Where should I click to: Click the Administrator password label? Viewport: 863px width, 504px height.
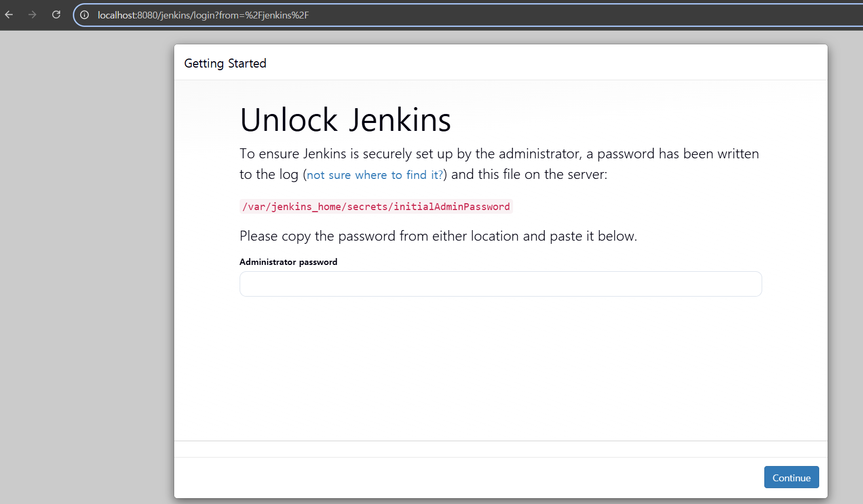(288, 262)
